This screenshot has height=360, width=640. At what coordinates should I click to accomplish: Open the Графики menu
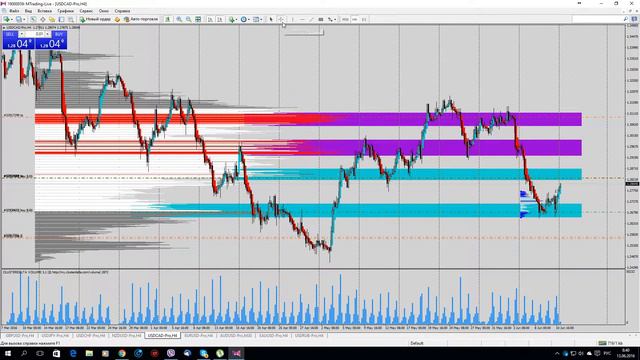tap(65, 11)
